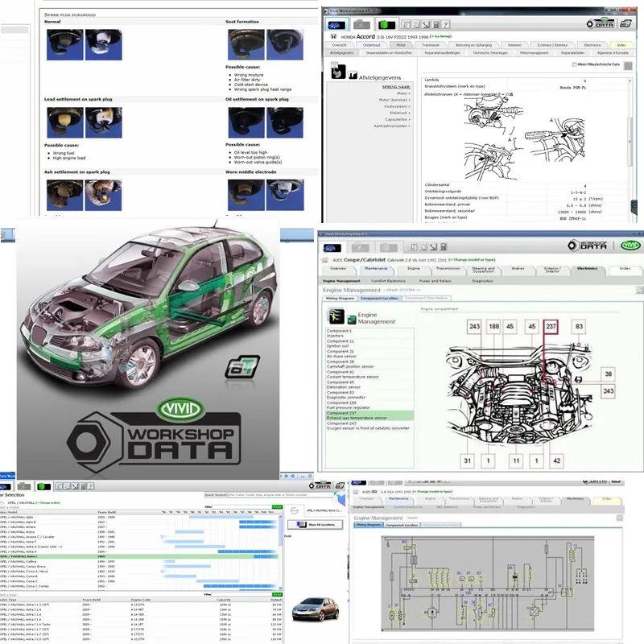Open the Motor tab in the Honda window
The width and height of the screenshot is (644, 644).
(400, 45)
